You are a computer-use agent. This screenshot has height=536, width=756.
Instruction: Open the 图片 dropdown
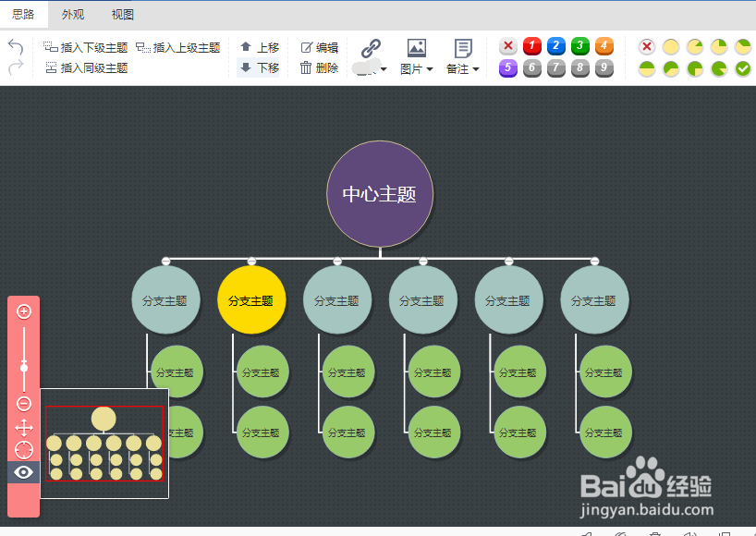417,69
